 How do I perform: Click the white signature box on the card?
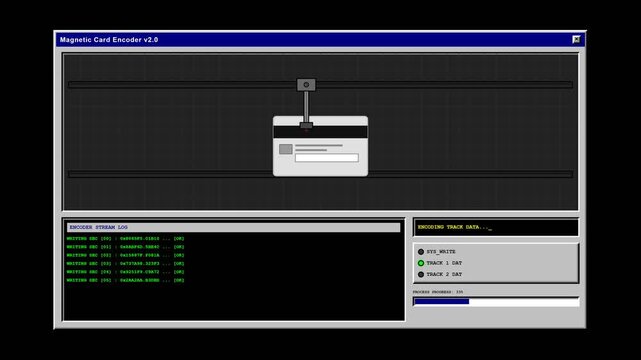coord(327,158)
